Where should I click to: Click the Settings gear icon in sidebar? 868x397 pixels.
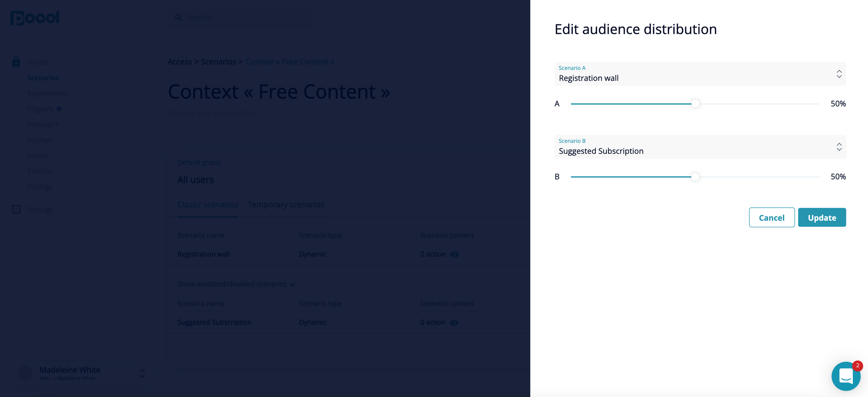[16, 209]
